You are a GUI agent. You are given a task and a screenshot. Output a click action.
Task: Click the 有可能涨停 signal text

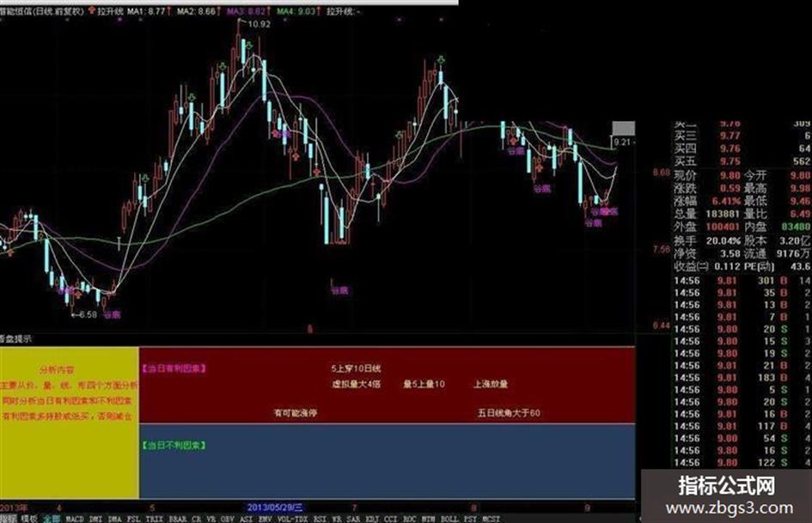[296, 413]
